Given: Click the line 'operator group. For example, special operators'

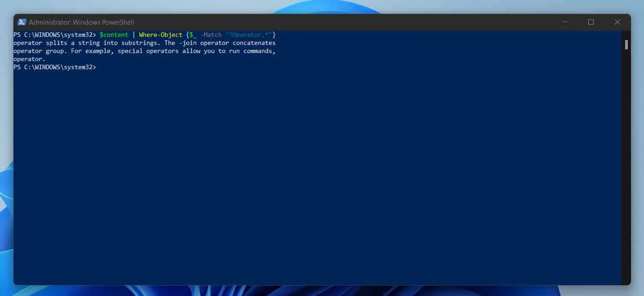Looking at the screenshot, I should coord(144,51).
